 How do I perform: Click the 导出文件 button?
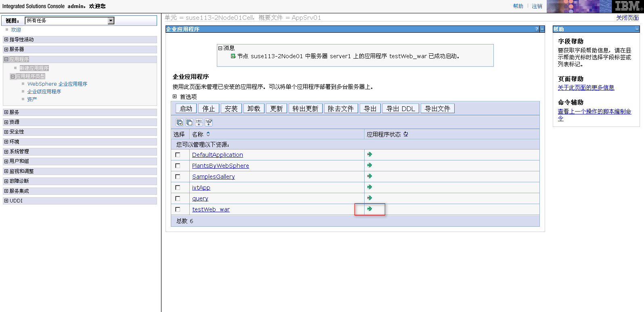(438, 109)
